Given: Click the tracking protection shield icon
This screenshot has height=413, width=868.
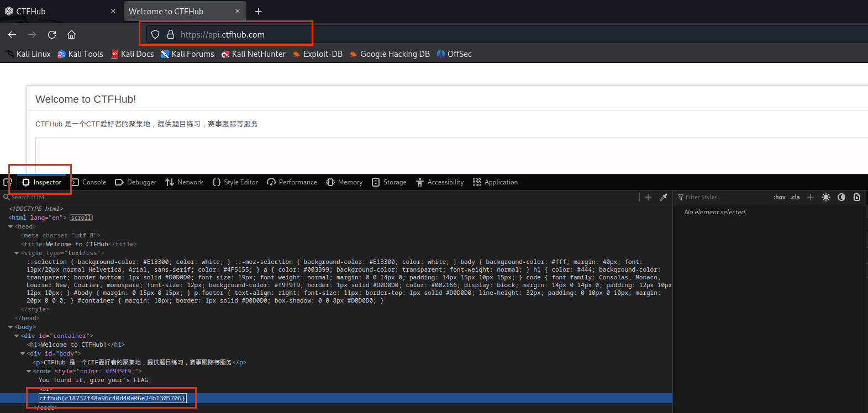Looking at the screenshot, I should point(155,34).
